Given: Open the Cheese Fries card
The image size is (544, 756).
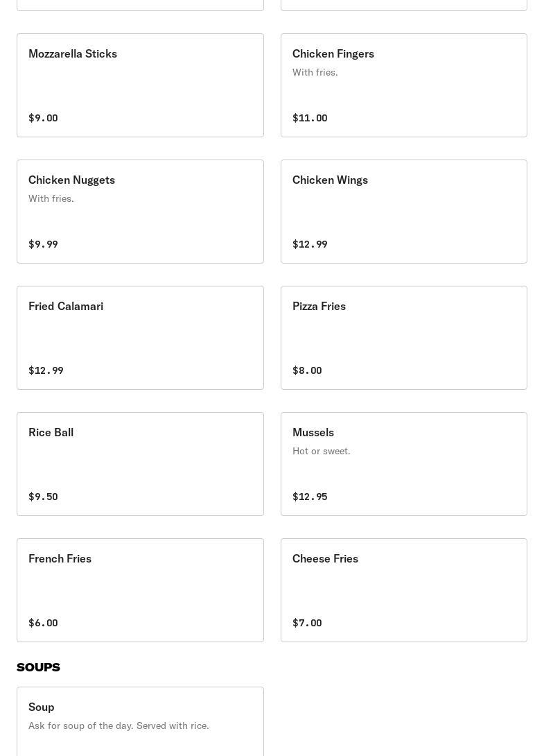Looking at the screenshot, I should [403, 590].
